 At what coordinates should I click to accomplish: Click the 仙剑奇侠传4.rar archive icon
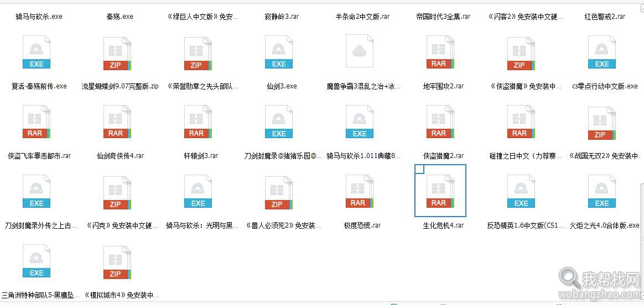pyautogui.click(x=117, y=121)
